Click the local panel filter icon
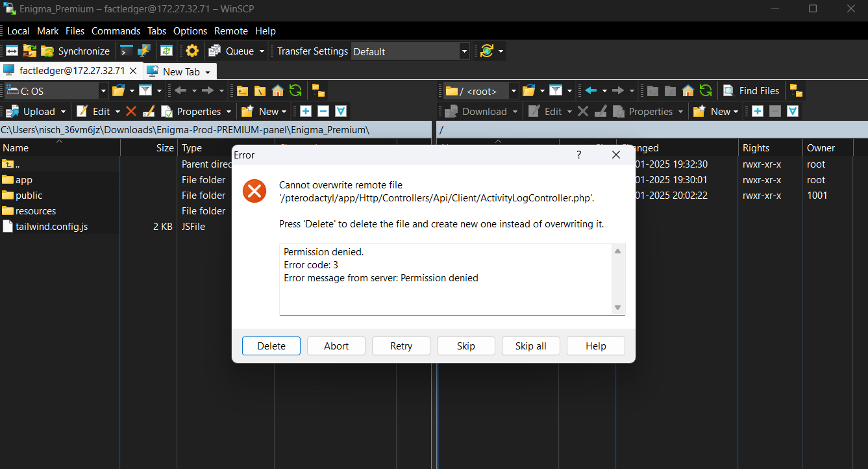The image size is (868, 469). [x=145, y=91]
